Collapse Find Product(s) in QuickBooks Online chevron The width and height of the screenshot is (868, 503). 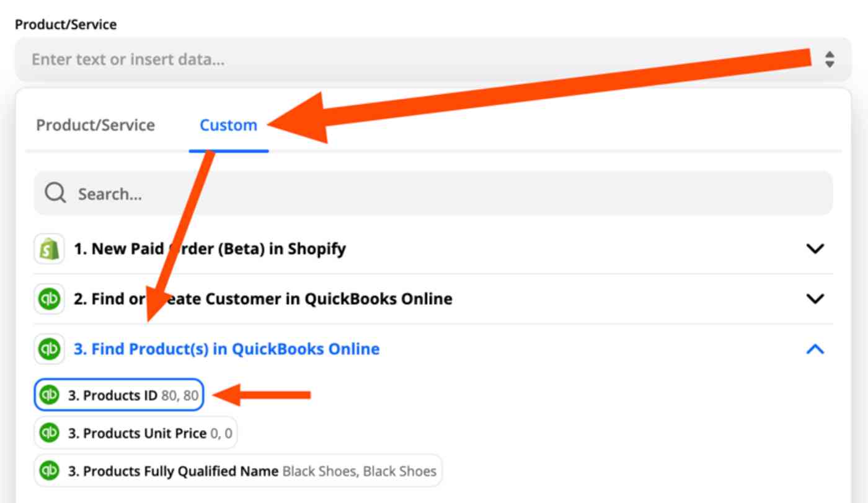click(815, 349)
